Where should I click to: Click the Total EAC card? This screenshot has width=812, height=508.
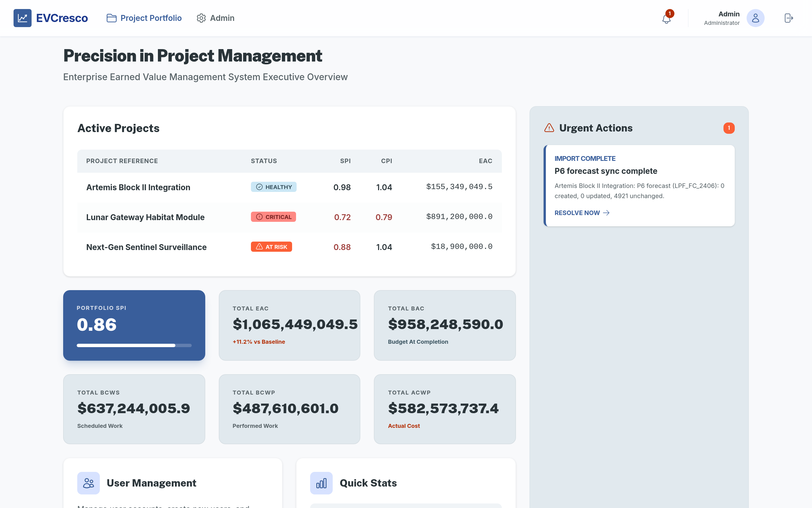pyautogui.click(x=290, y=325)
